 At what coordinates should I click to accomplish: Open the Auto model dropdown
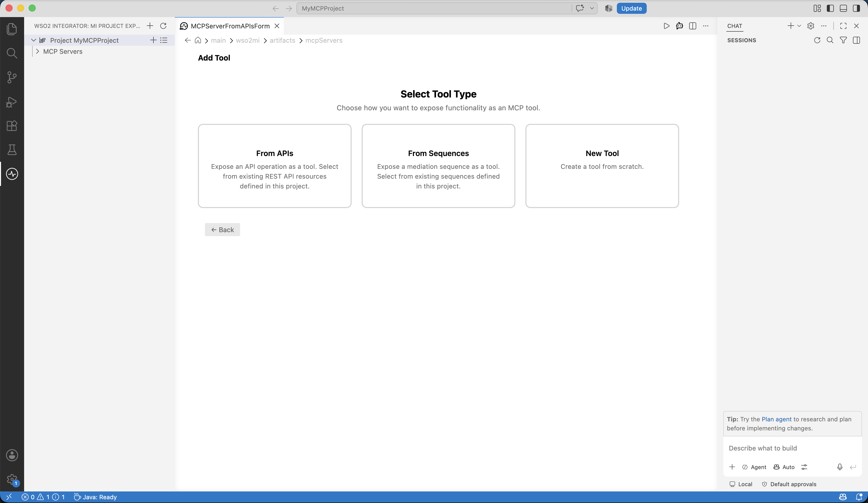(784, 467)
